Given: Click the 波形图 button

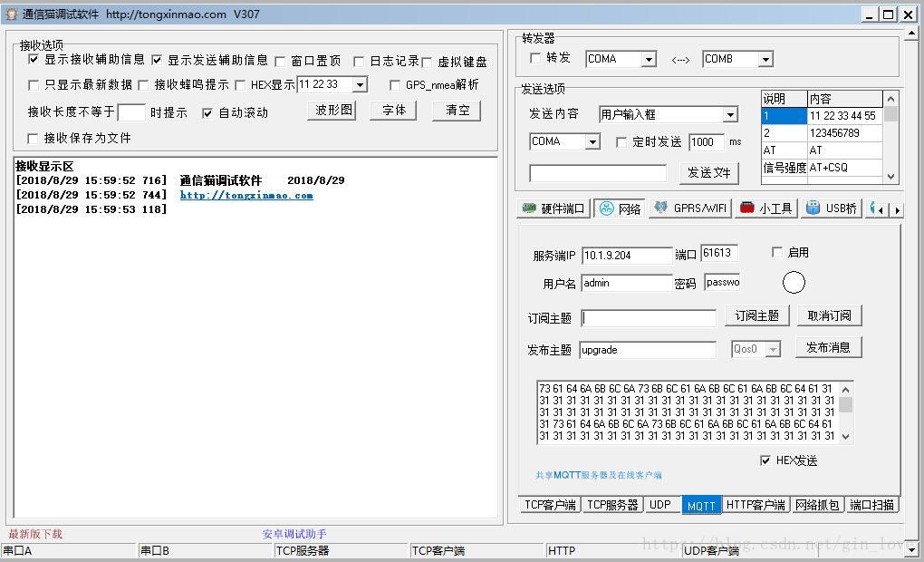Looking at the screenshot, I should tap(332, 111).
